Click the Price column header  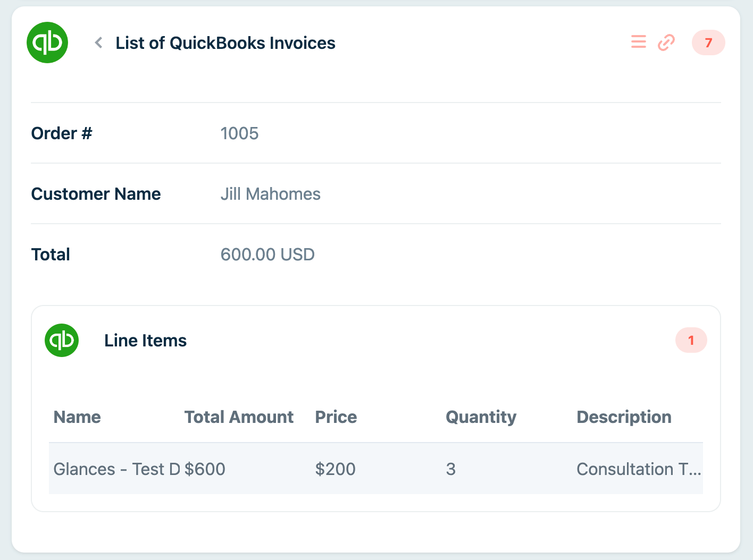pyautogui.click(x=336, y=417)
